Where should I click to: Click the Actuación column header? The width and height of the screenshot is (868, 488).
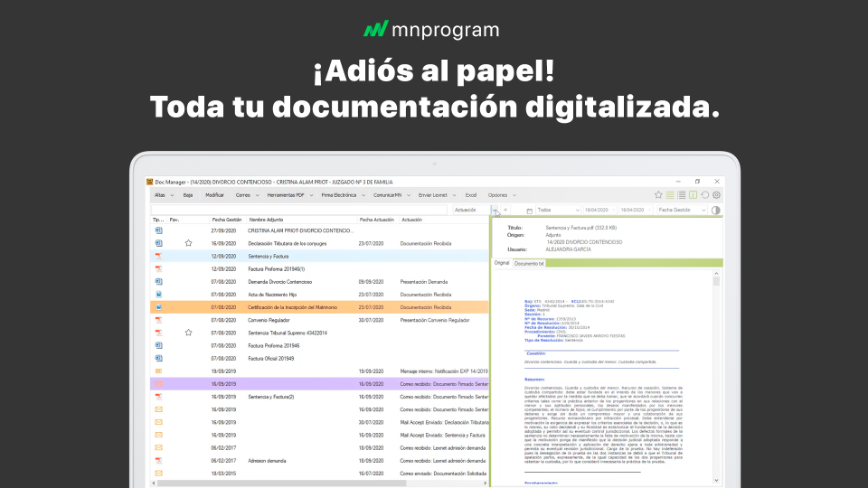point(411,220)
